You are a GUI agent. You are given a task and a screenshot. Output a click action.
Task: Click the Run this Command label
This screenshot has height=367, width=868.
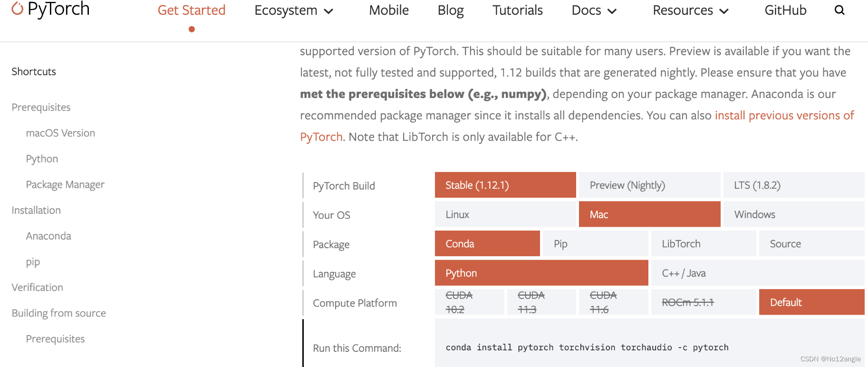357,348
